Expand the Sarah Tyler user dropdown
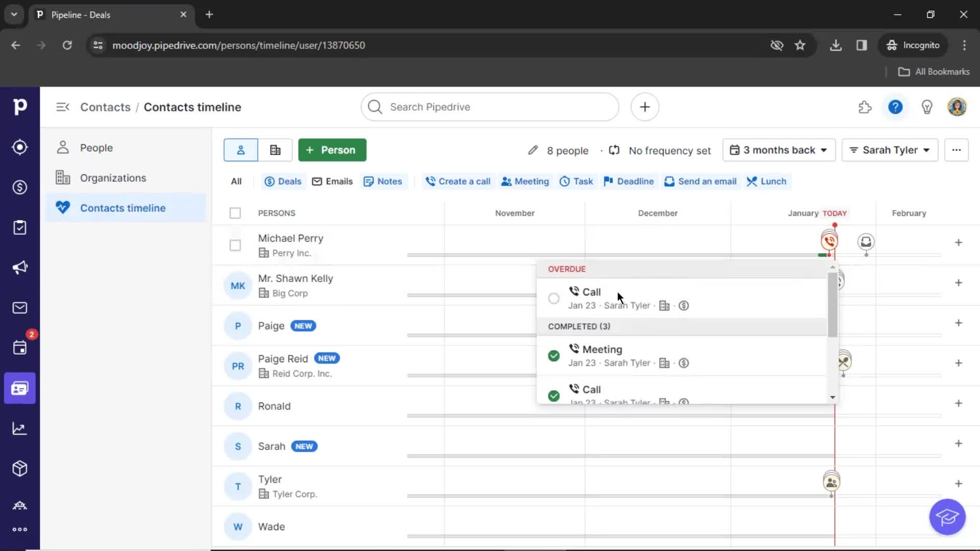The image size is (980, 551). pyautogui.click(x=890, y=150)
